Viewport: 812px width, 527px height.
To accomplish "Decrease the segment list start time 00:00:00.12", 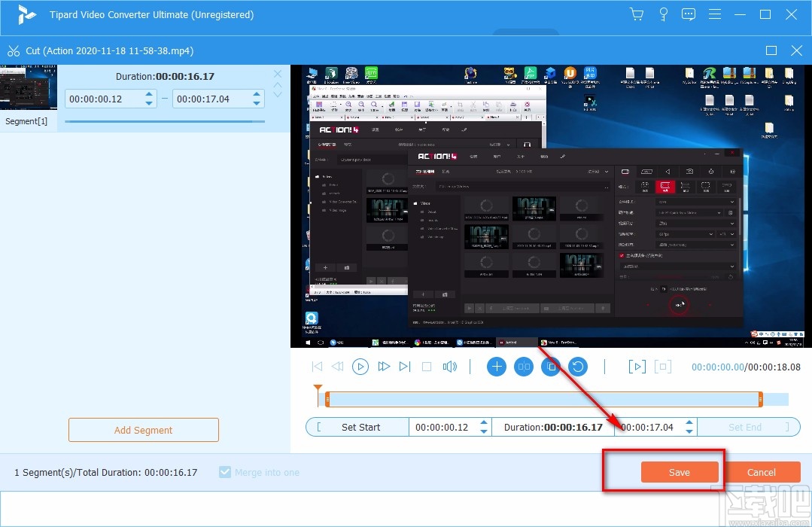I will (149, 103).
